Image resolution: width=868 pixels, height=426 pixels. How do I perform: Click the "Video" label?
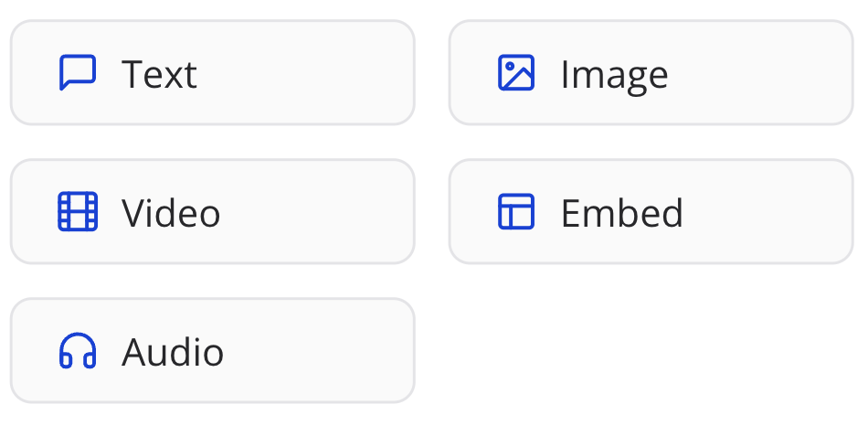tap(171, 213)
